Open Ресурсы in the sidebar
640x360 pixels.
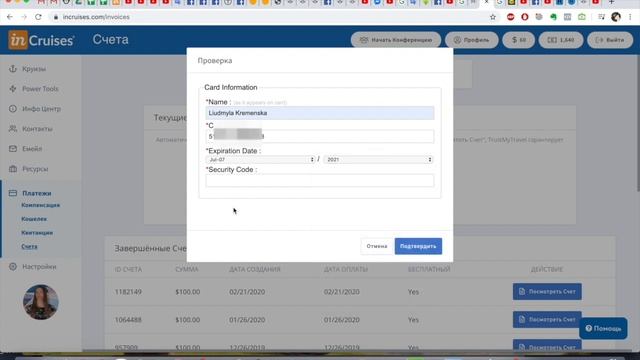coord(35,169)
